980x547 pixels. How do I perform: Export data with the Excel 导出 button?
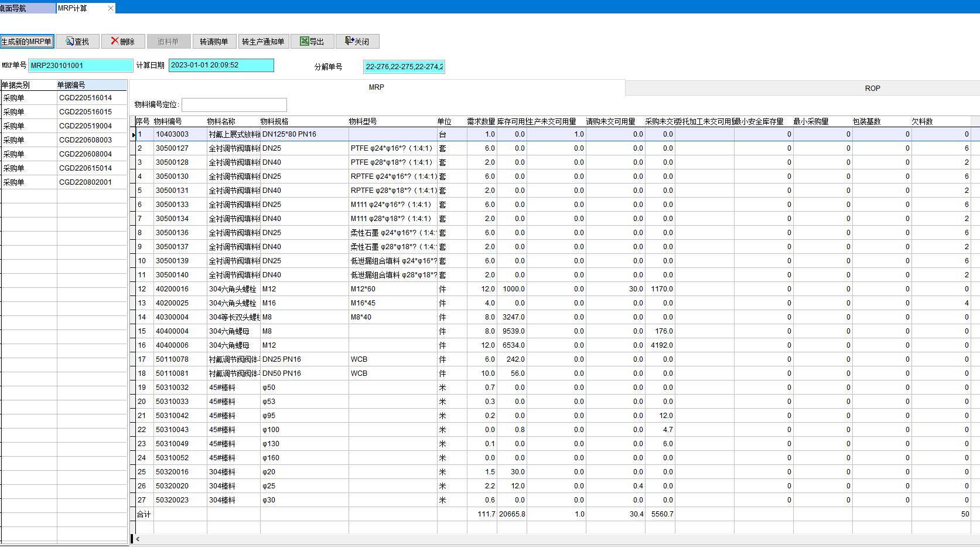tap(312, 42)
